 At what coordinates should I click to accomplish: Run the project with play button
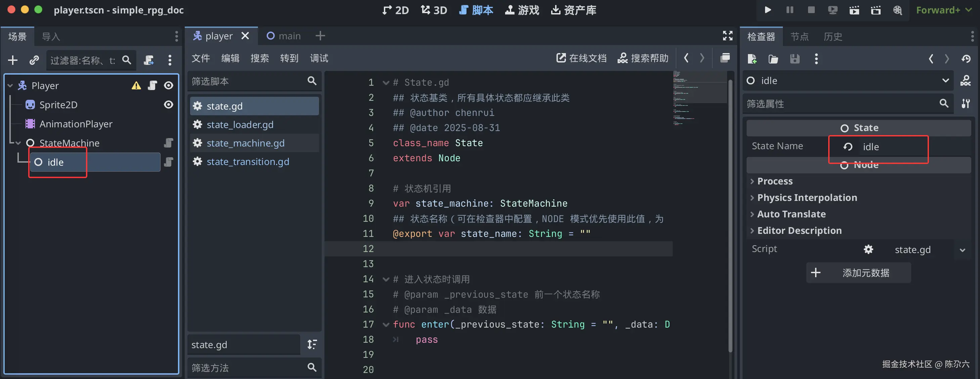point(768,10)
